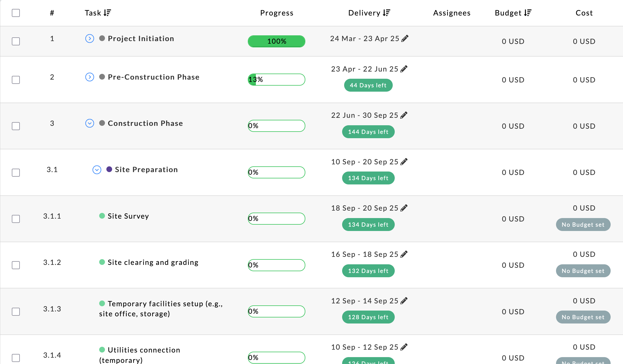Screen dimensions: 623x364
Task: Open the Site Survey task
Action: (x=128, y=216)
